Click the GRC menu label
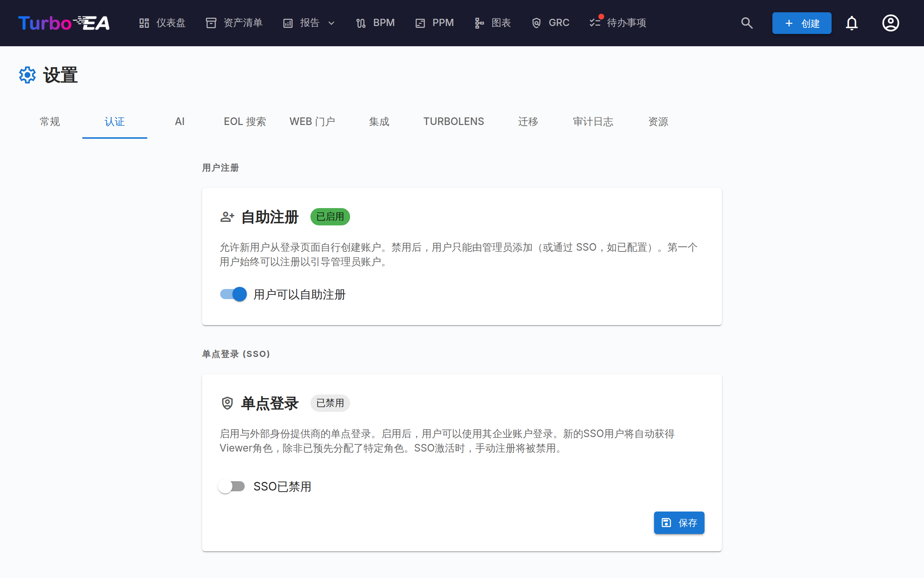Viewport: 924px width, 578px height. [559, 23]
